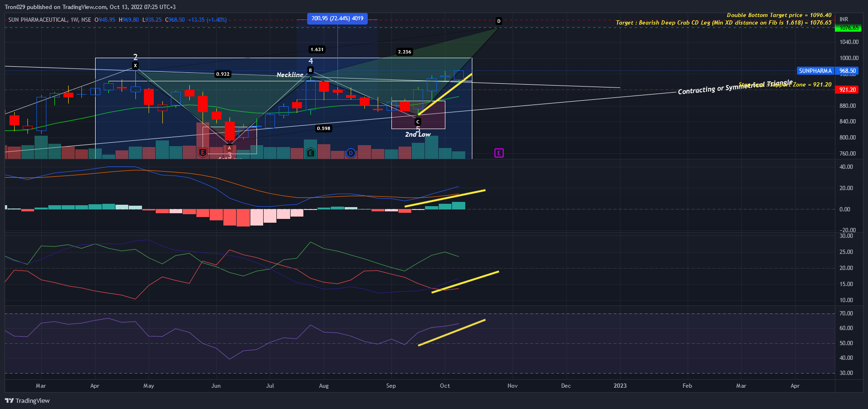Viewport: 868px width, 409px height.
Task: Click the 1.631 ratio label
Action: 317,49
